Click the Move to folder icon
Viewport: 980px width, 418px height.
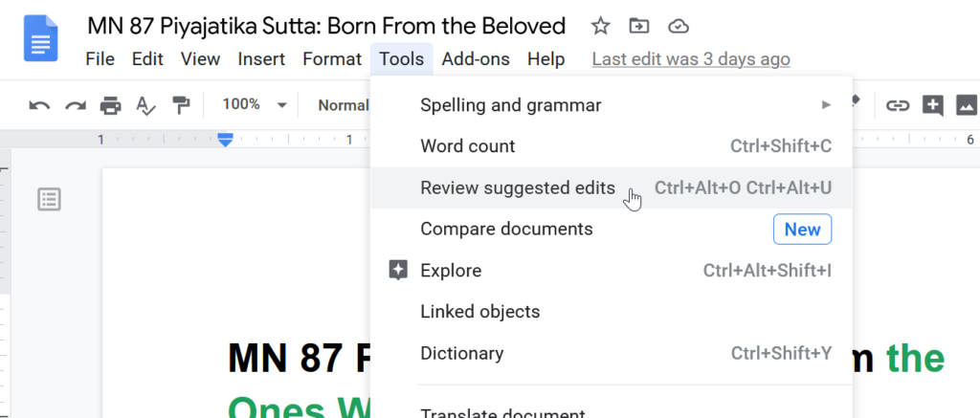click(x=639, y=26)
